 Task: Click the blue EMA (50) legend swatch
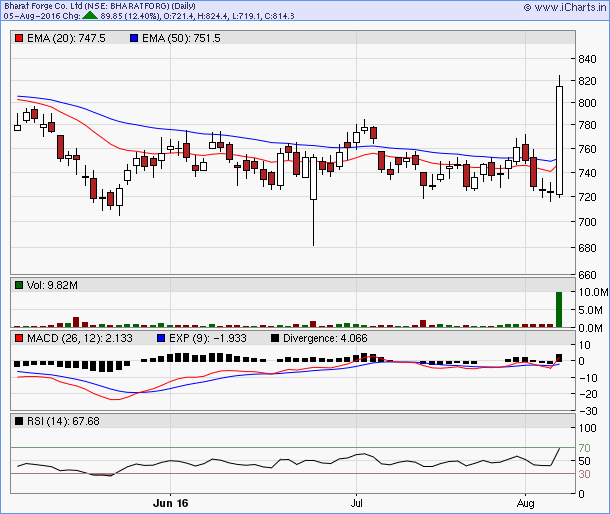pyautogui.click(x=134, y=38)
